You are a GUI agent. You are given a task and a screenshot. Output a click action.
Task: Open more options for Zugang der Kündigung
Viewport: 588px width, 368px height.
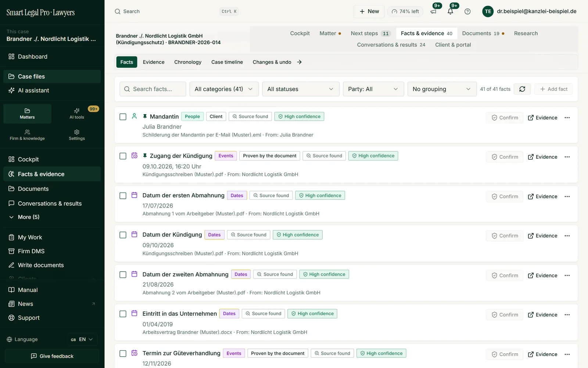pyautogui.click(x=567, y=157)
